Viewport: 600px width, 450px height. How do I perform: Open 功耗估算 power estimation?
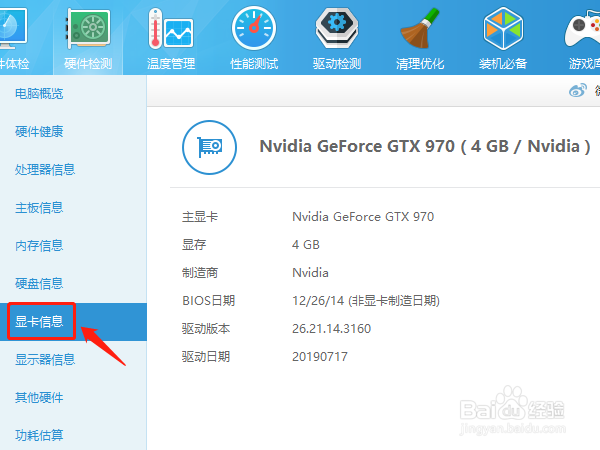click(39, 435)
